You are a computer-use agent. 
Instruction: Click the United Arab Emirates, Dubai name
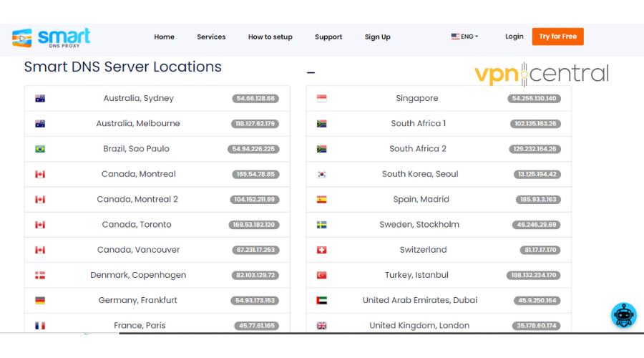420,301
